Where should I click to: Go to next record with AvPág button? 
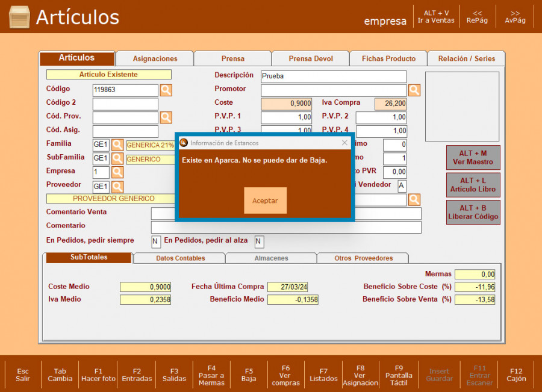515,17
